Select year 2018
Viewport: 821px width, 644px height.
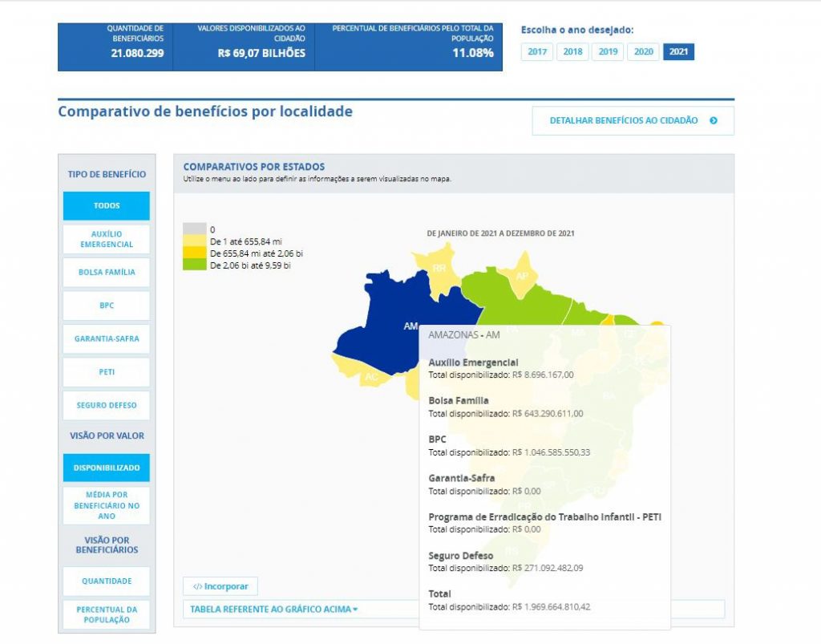tap(572, 52)
